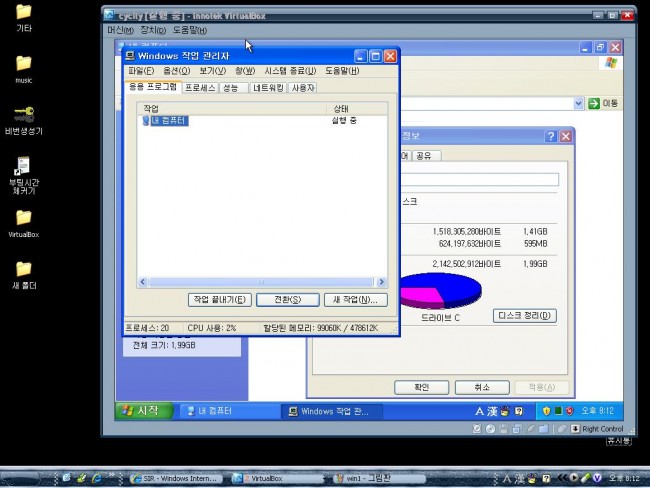Open Task Manager 도움말(H) menu

[x=342, y=71]
